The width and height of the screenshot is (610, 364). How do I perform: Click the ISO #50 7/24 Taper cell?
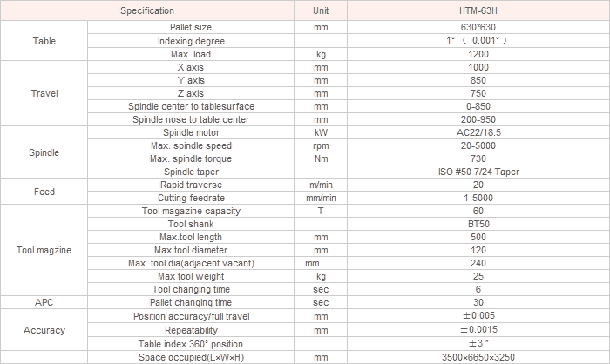(478, 172)
